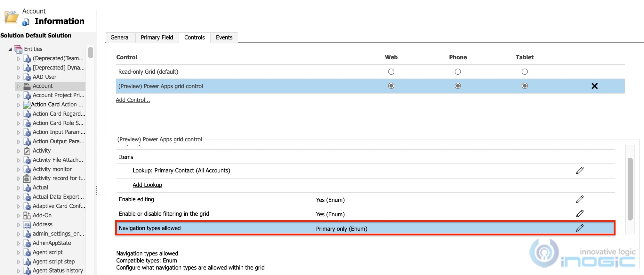Click the Activity record for t... icon

click(x=28, y=178)
